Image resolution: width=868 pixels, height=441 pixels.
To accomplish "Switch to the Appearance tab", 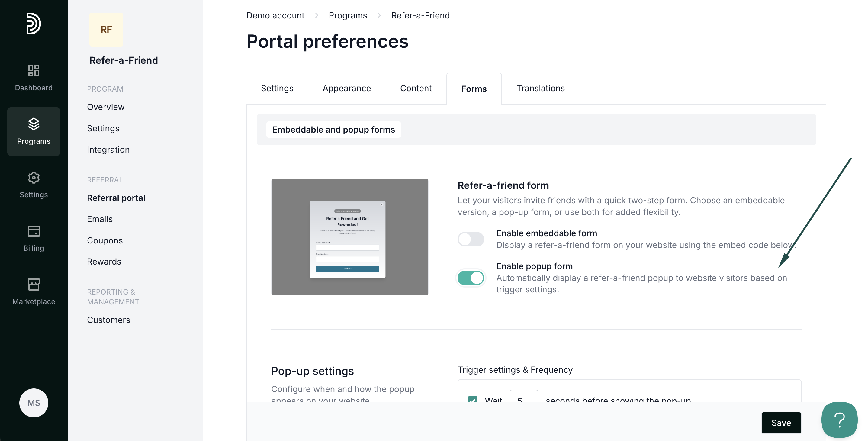I will click(x=346, y=88).
